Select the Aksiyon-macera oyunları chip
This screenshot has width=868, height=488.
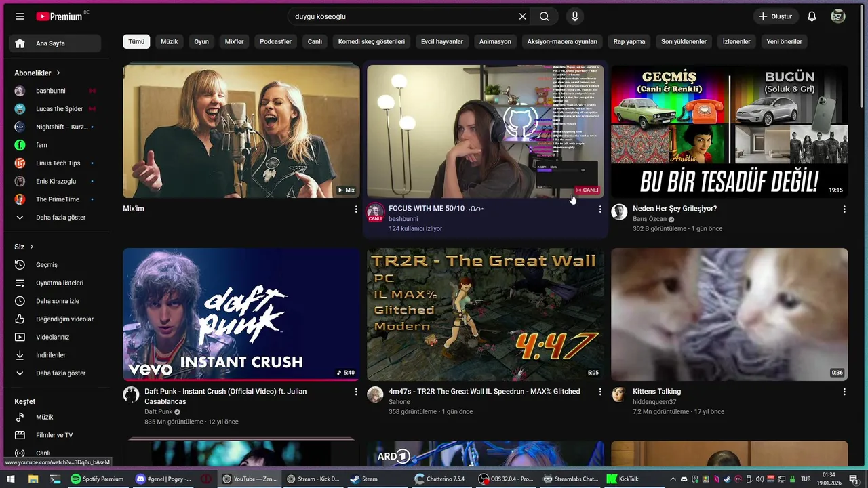[562, 41]
